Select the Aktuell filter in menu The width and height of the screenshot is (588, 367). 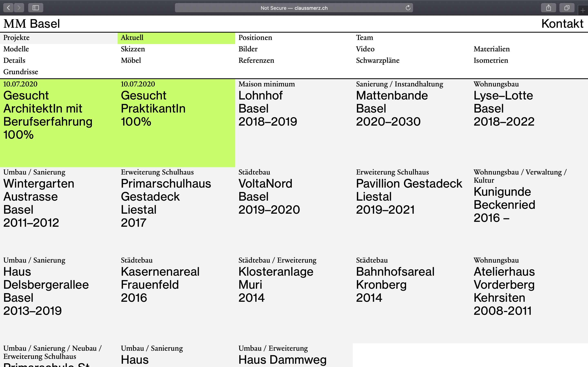point(132,38)
